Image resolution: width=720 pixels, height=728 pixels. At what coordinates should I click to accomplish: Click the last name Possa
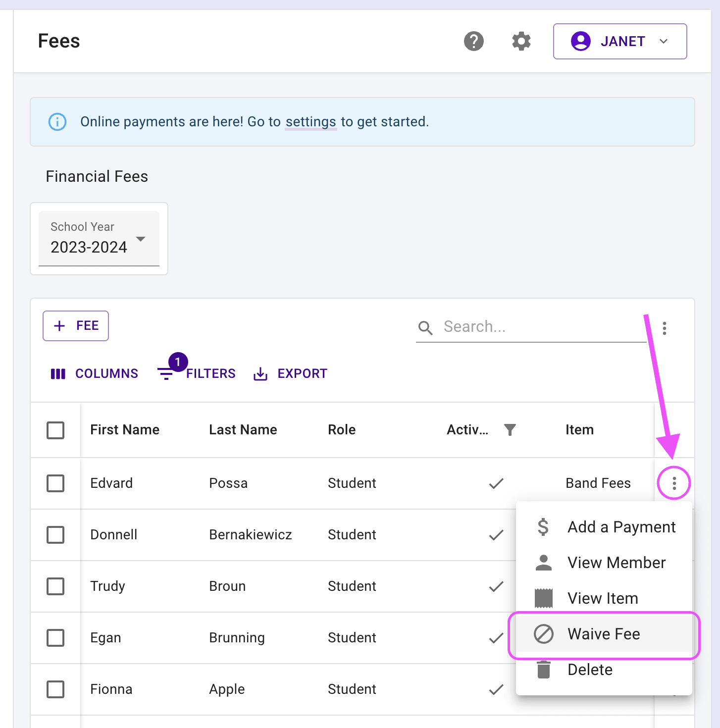(x=228, y=483)
